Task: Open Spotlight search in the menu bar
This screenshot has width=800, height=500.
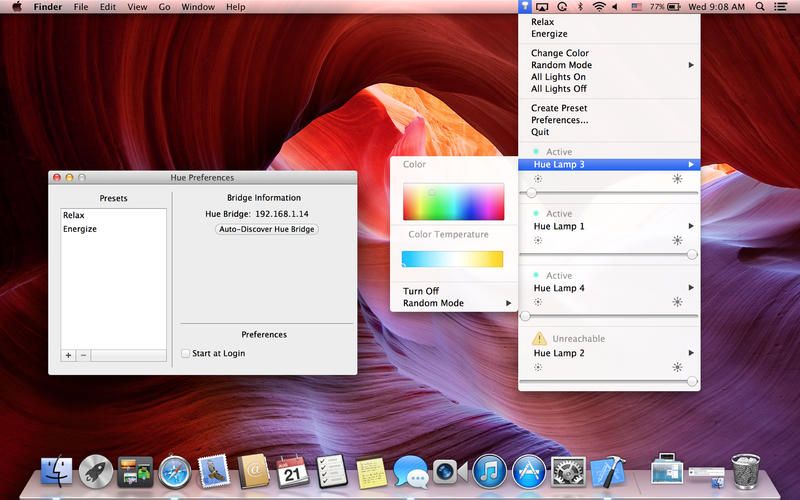Action: coord(761,7)
